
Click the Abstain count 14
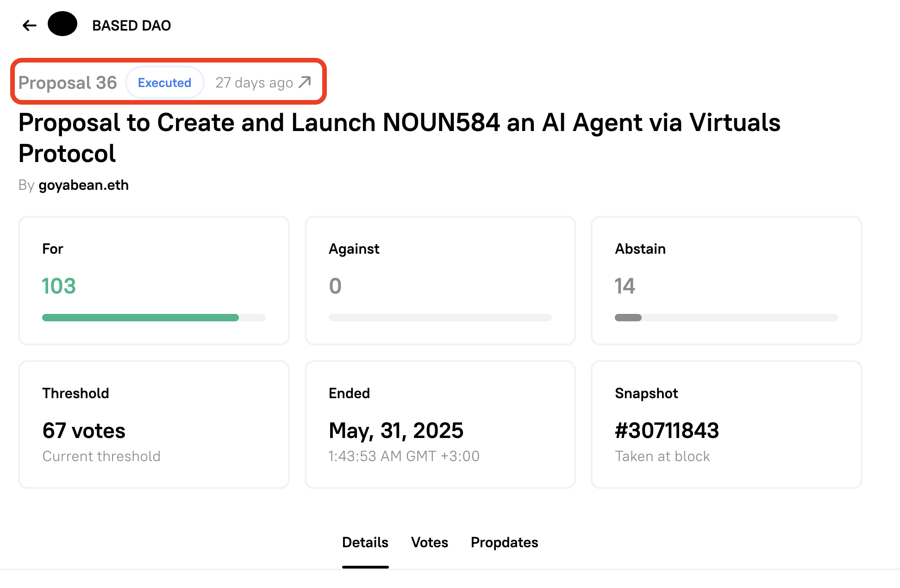[x=625, y=286]
